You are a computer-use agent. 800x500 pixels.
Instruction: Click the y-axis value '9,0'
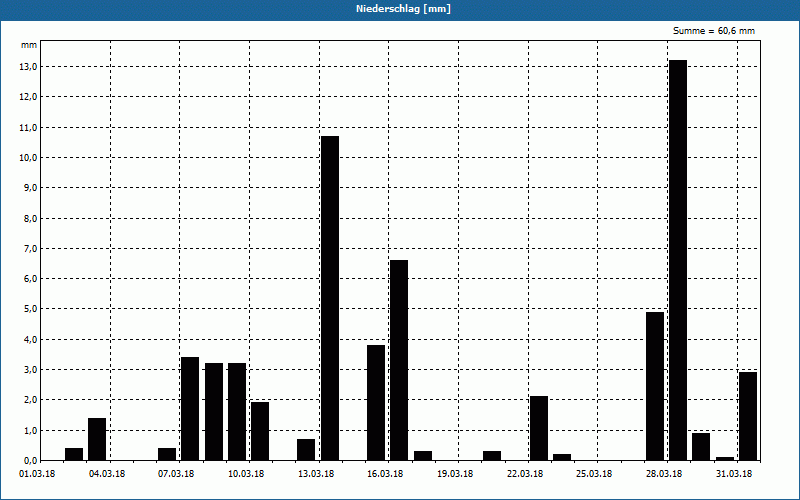pos(30,188)
